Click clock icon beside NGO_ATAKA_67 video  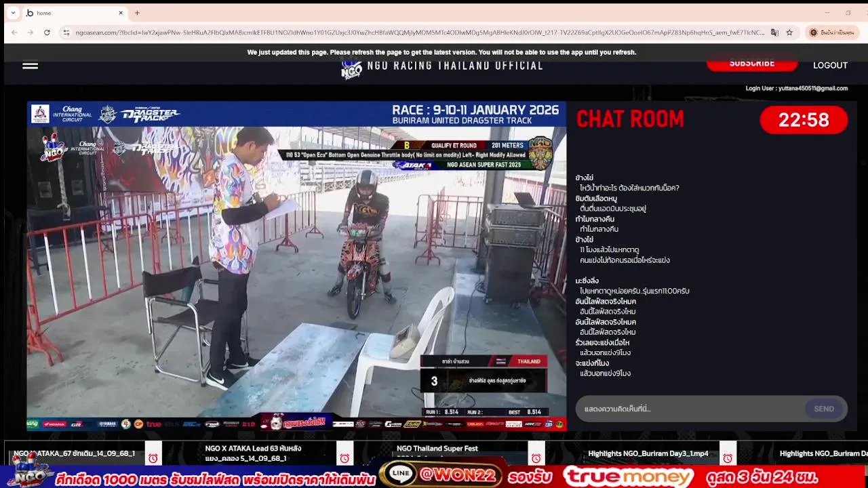pyautogui.click(x=153, y=458)
